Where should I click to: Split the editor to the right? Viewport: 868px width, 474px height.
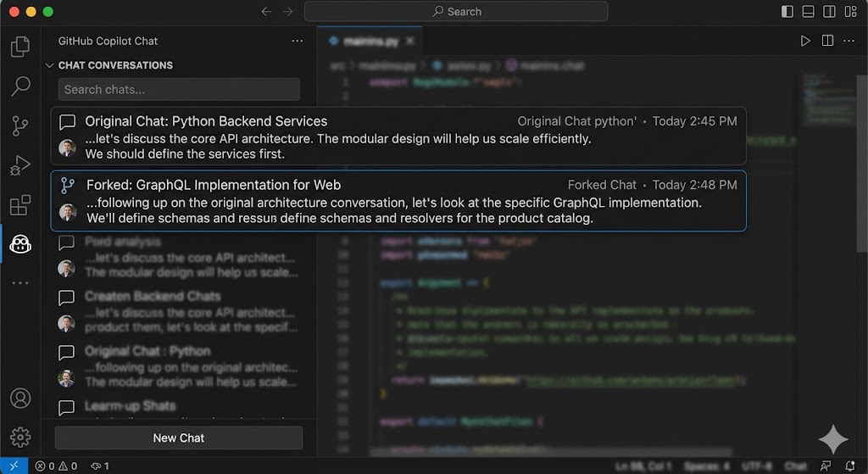pos(827,41)
